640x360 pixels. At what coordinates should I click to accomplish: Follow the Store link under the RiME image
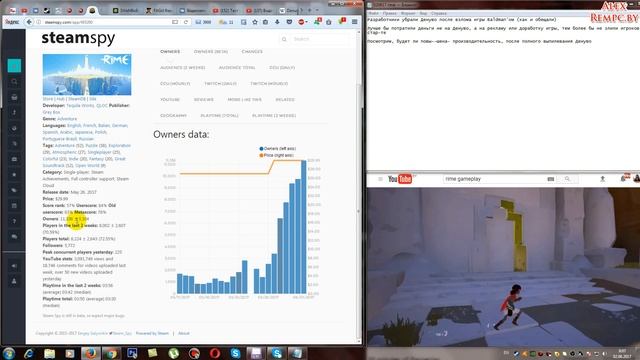[x=48, y=99]
